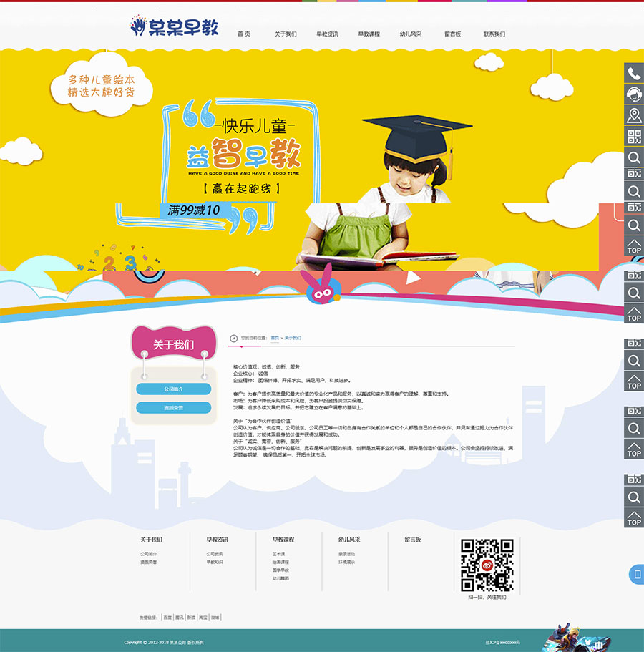Click the phone icon in the right sidebar
The width and height of the screenshot is (644, 652).
(633, 73)
